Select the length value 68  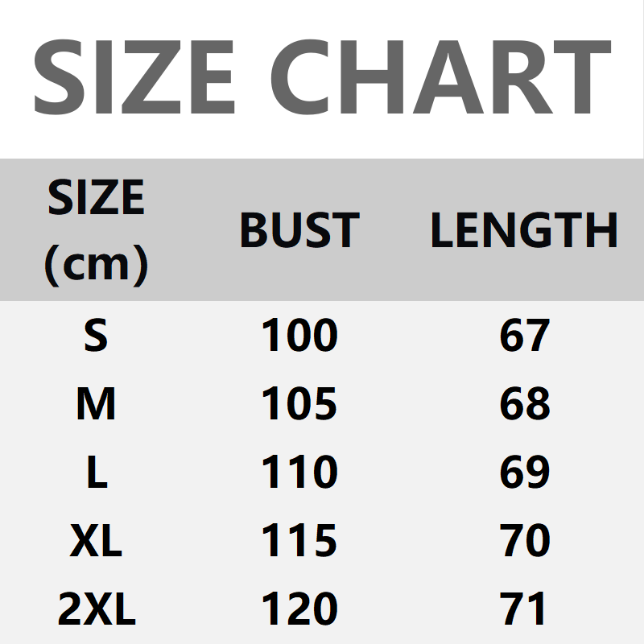524,404
